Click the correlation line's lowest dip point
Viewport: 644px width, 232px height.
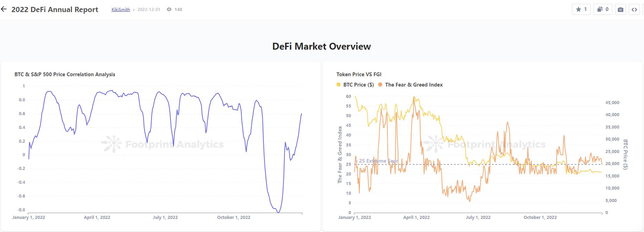tap(278, 212)
